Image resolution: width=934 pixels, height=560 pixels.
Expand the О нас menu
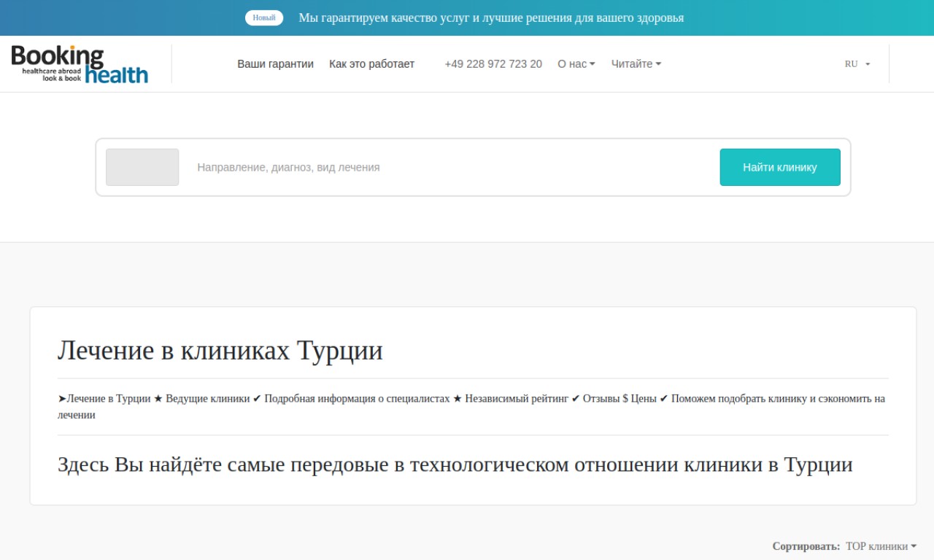(x=576, y=64)
